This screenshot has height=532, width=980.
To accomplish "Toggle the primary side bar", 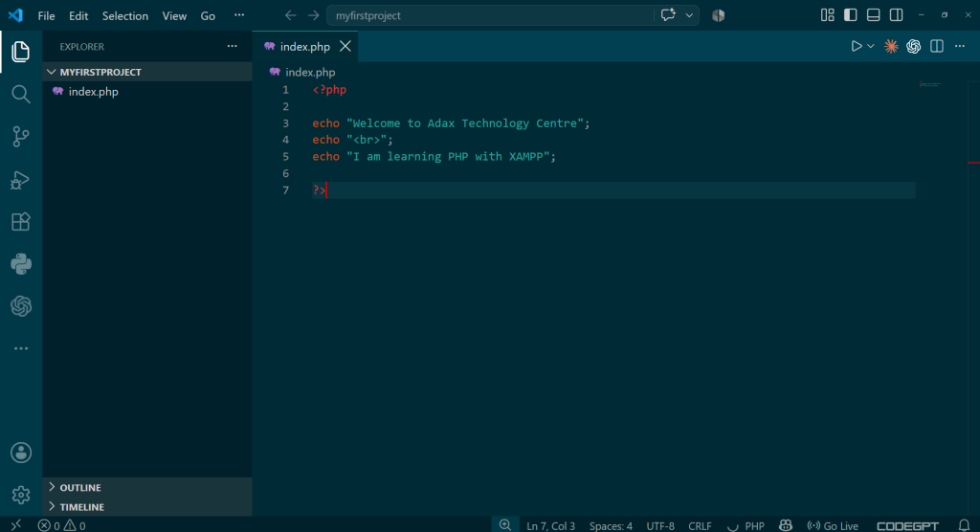I will click(x=850, y=15).
